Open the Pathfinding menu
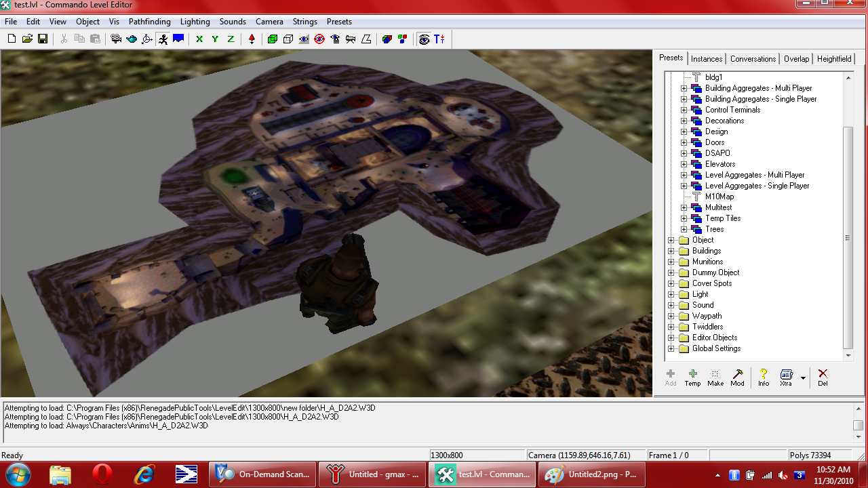Screen dimensions: 868x488 (149, 22)
